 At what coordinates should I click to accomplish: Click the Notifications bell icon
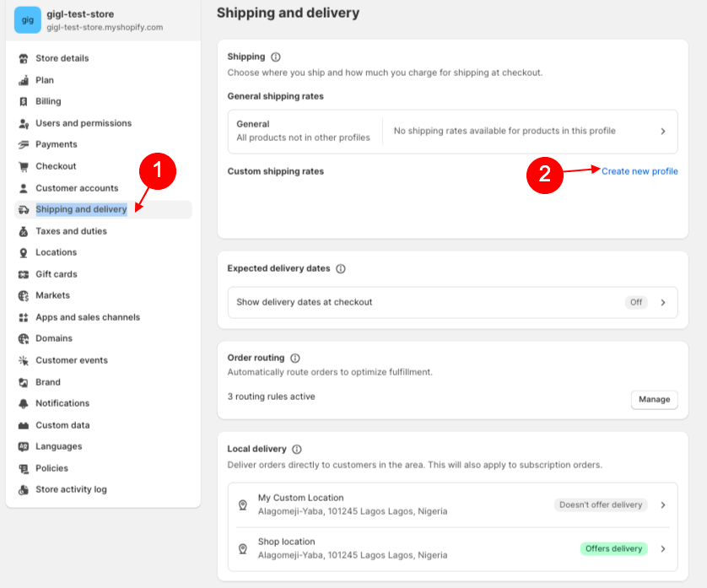(24, 403)
